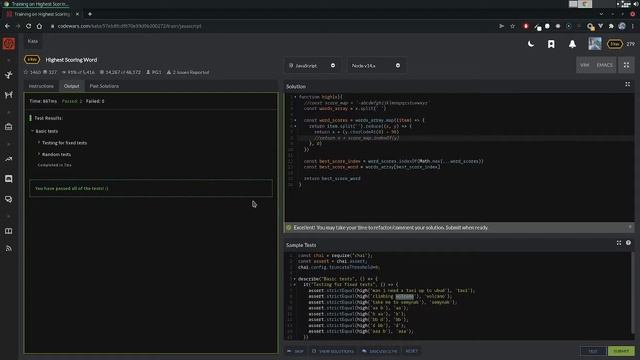
Task: Click the Highest Scoring Word title
Action: (x=71, y=60)
